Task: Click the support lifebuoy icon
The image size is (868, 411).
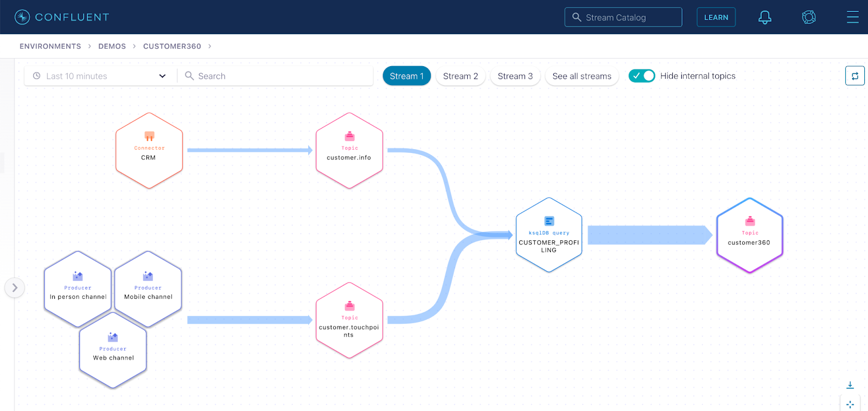Action: coord(809,17)
